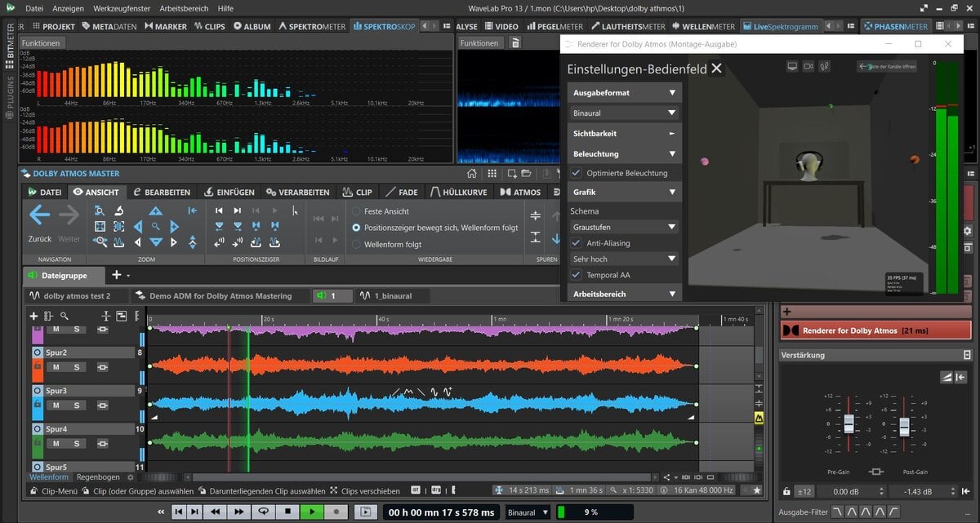
Task: Click the zoom-down arrow in Zoom group
Action: click(x=156, y=242)
